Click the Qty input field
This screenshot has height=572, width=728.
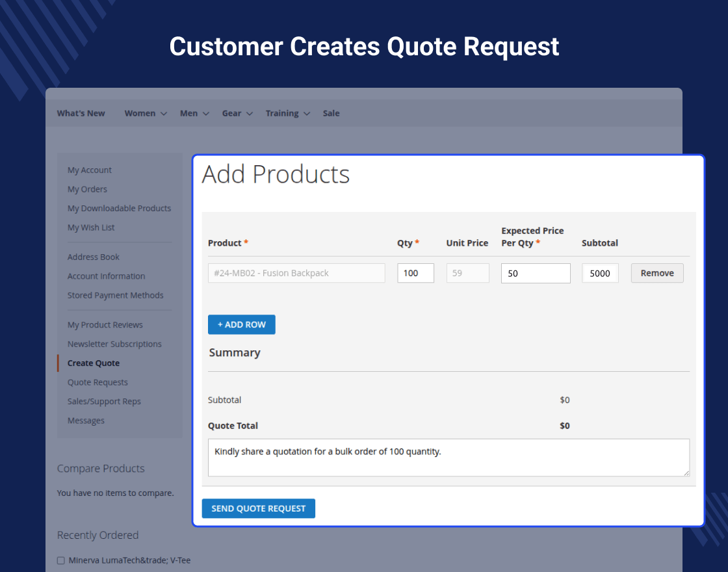pos(415,273)
